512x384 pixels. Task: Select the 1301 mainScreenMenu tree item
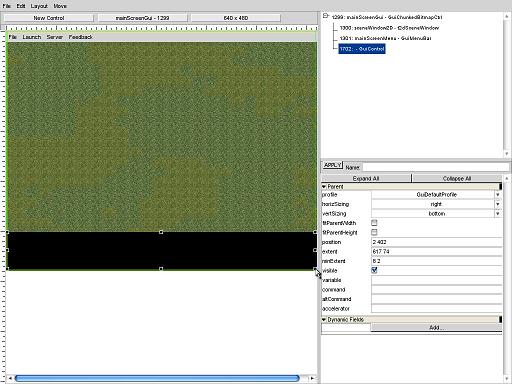385,38
